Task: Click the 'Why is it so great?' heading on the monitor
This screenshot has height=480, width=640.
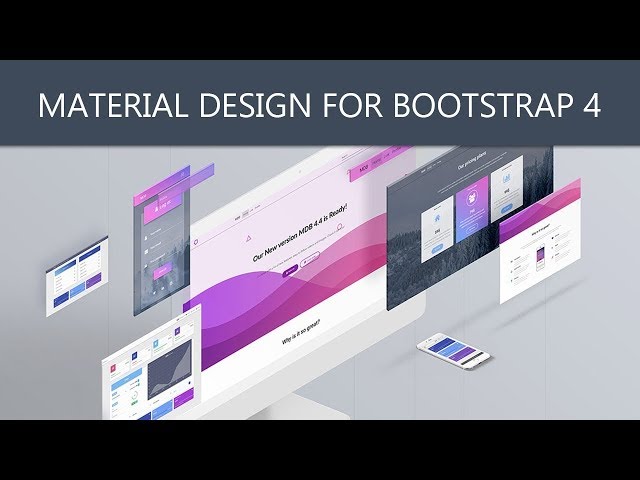Action: coord(301,331)
